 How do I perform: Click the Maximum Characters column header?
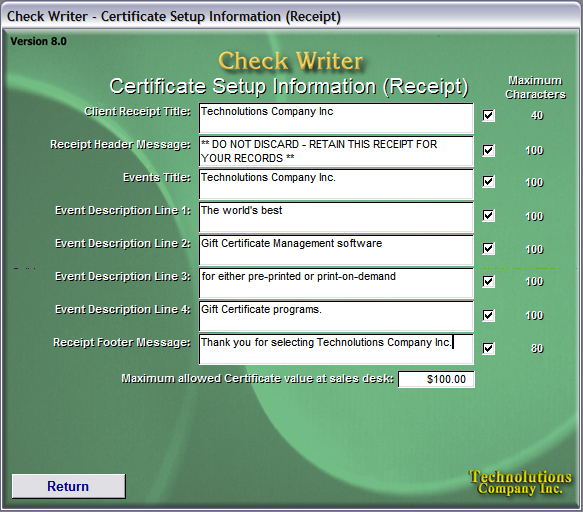(x=535, y=87)
